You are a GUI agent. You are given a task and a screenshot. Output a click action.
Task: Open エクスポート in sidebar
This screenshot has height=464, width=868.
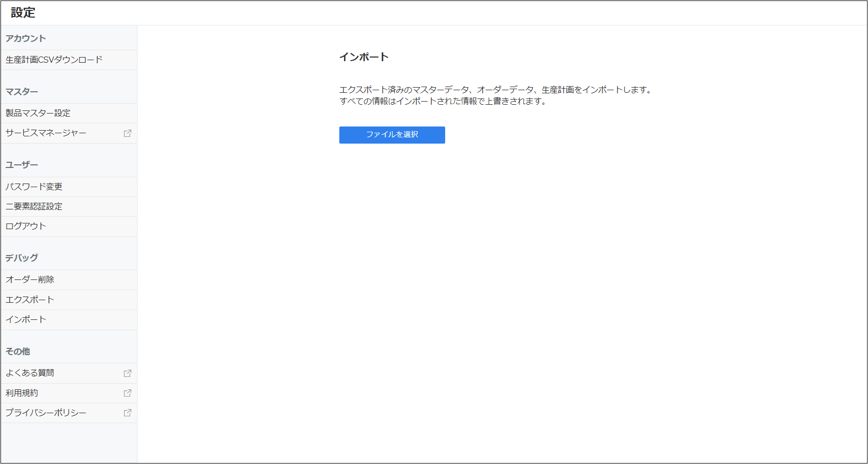click(69, 300)
